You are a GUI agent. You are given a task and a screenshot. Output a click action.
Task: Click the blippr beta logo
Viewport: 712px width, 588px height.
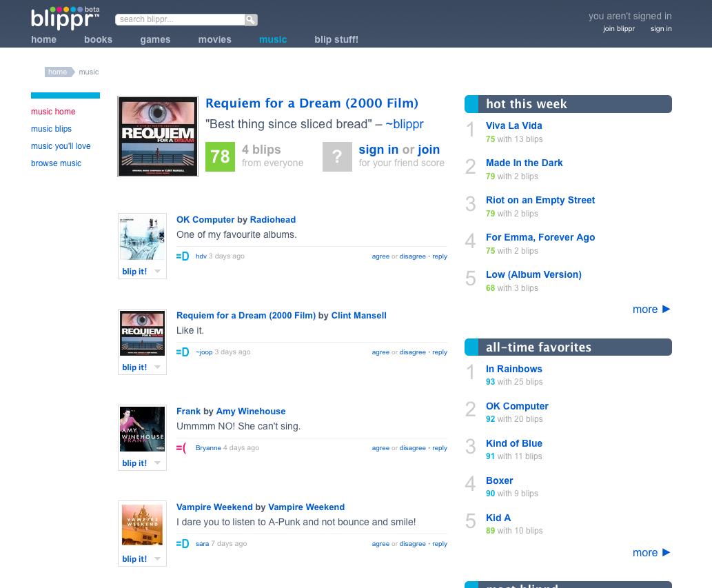(65, 18)
